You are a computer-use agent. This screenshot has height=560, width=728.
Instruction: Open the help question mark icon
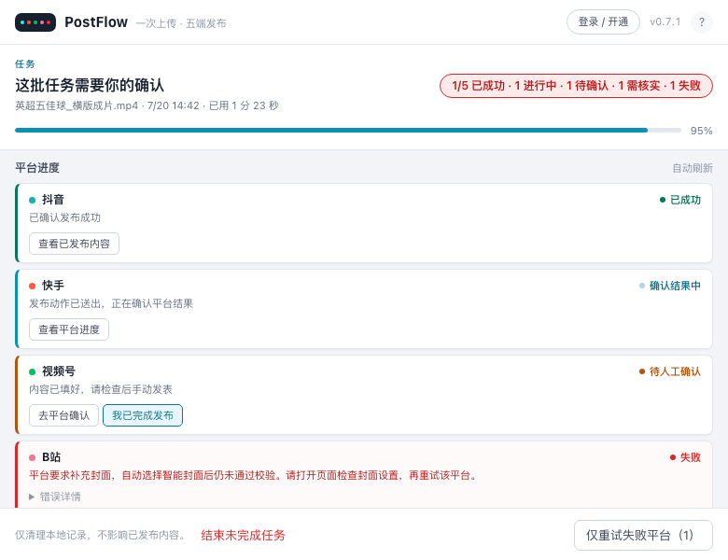(x=702, y=22)
